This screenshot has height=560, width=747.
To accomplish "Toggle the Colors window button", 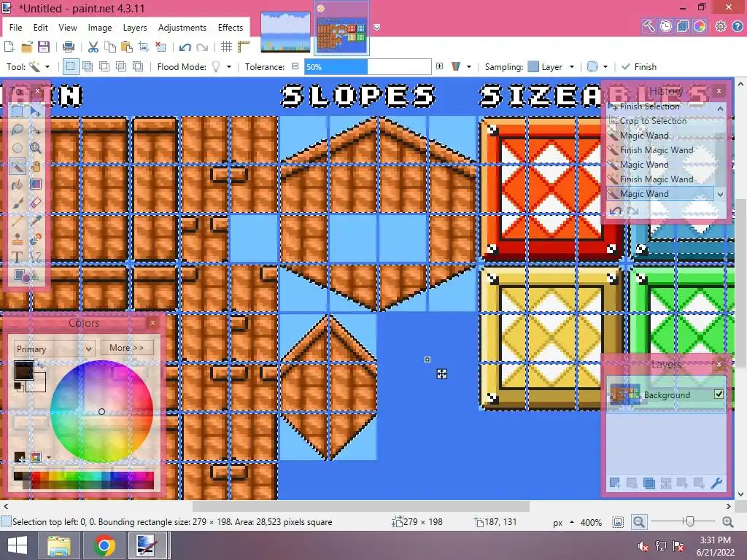I will [700, 26].
